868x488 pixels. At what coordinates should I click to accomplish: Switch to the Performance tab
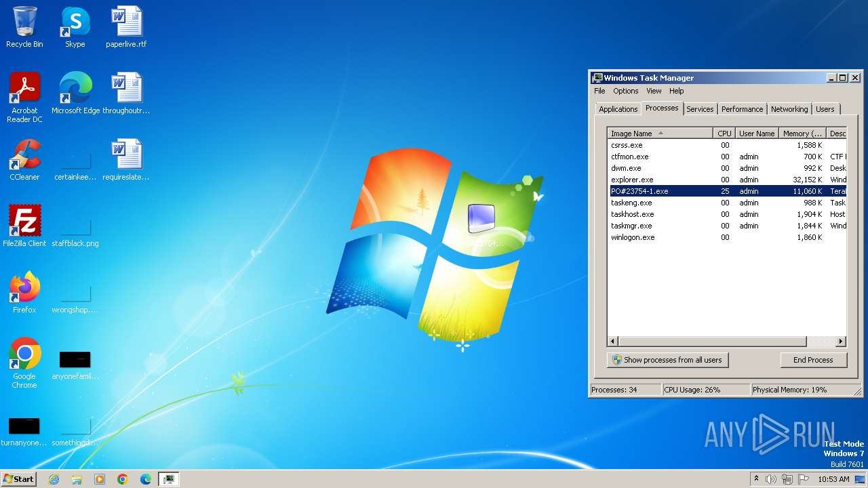pos(742,109)
